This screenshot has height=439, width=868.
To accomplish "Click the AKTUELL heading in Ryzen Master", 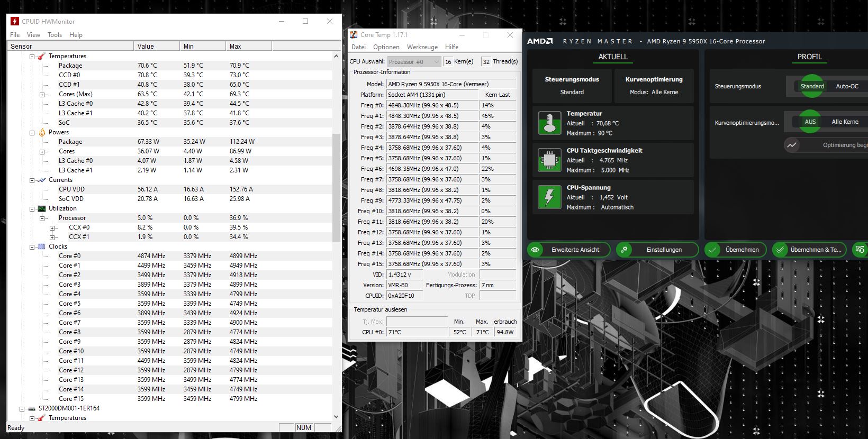I will tap(613, 57).
